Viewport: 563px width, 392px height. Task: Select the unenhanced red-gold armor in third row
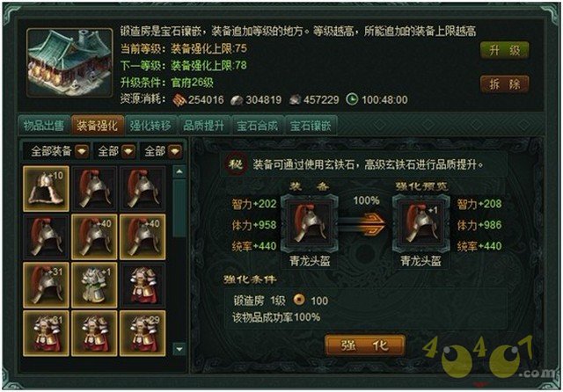[143, 285]
